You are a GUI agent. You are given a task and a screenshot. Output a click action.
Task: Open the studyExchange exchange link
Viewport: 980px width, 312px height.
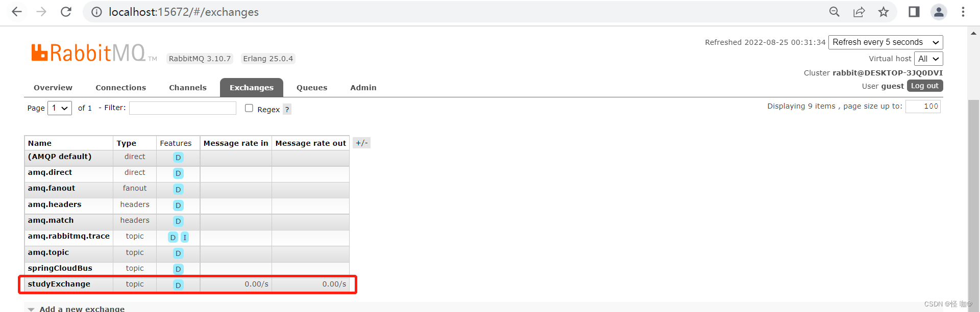pos(59,284)
